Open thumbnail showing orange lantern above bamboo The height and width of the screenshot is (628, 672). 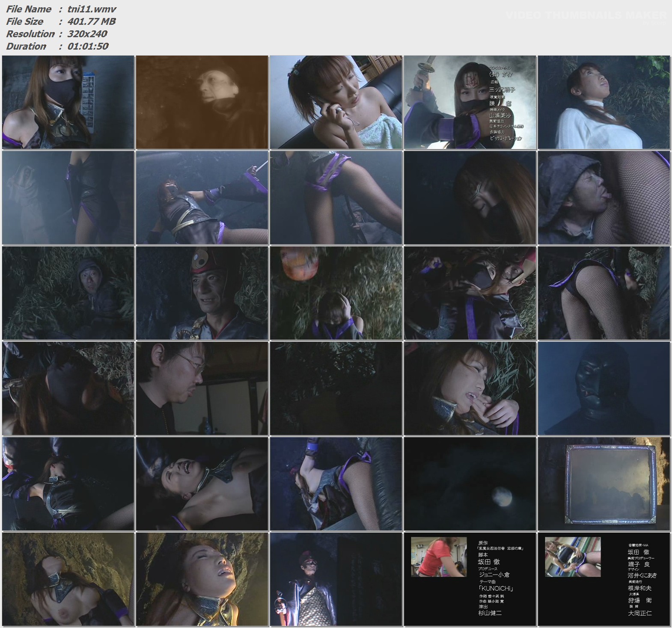click(336, 293)
